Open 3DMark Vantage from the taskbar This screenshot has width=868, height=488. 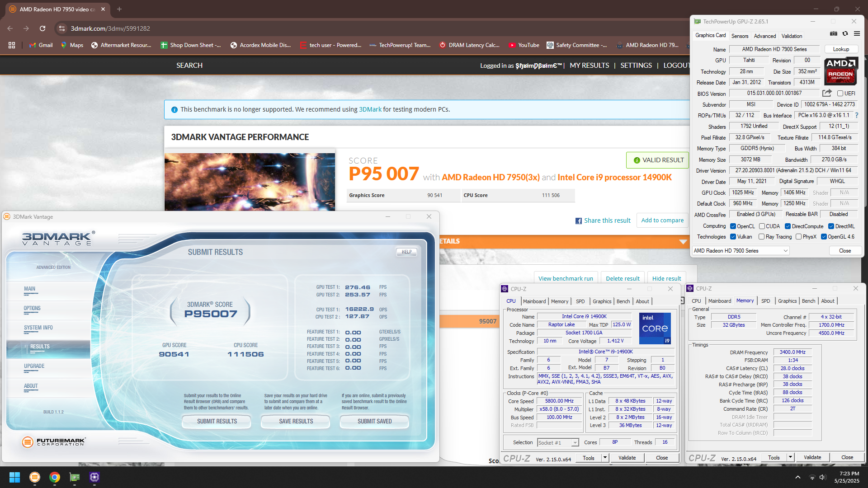point(34,477)
